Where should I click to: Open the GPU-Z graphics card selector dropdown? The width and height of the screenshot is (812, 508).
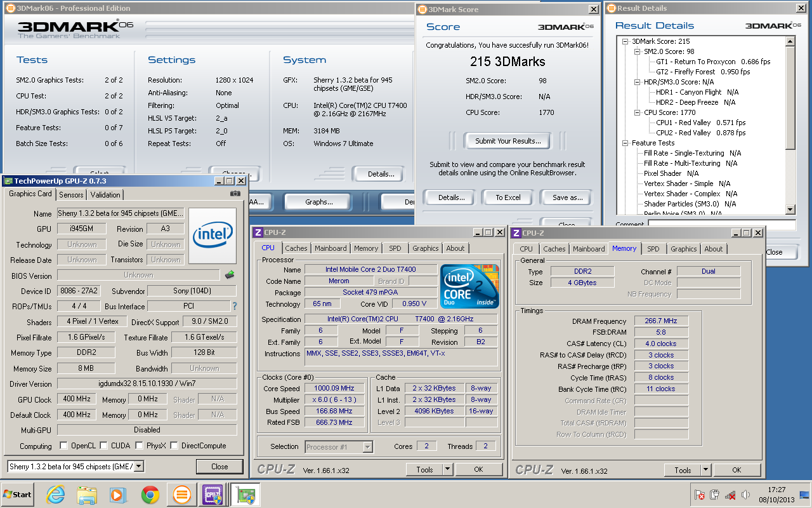[x=139, y=466]
